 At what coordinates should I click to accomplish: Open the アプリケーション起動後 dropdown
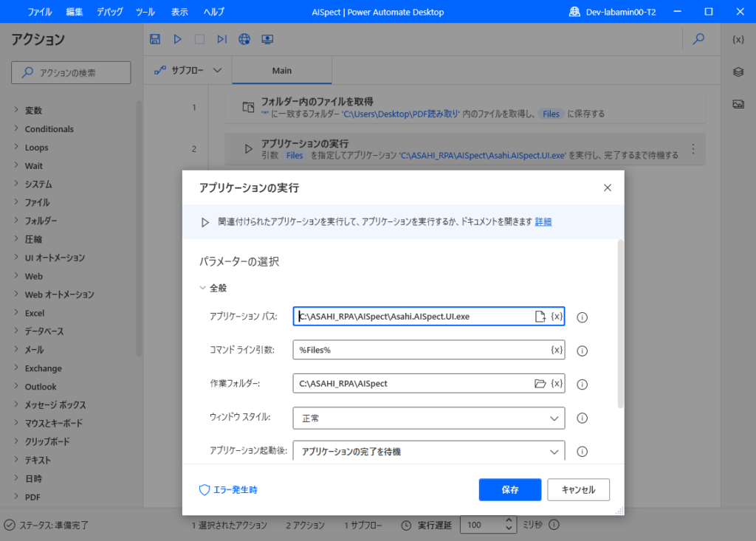coord(429,452)
